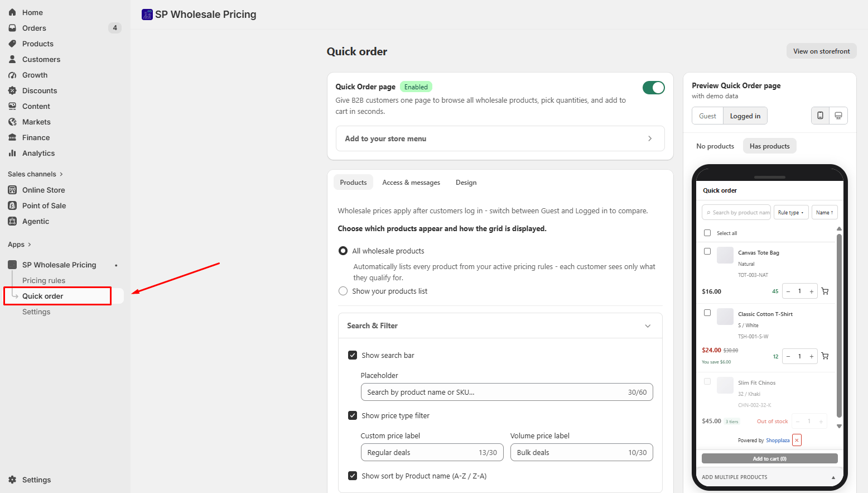
Task: Select Guest preview mode
Action: coord(707,116)
